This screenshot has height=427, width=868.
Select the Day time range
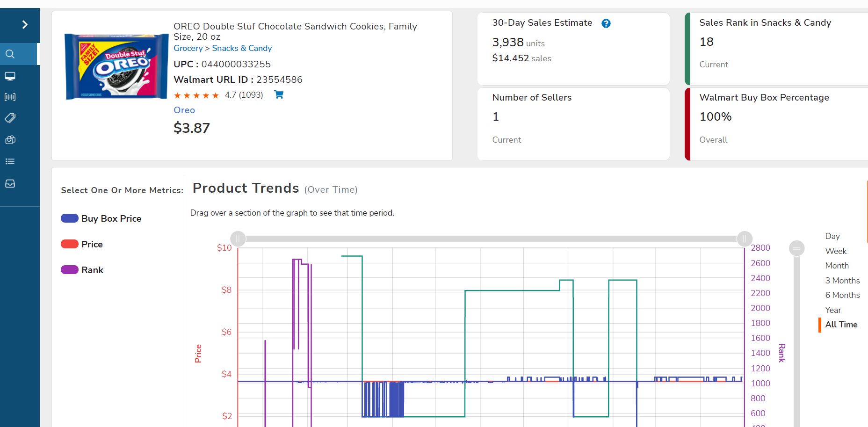tap(832, 236)
